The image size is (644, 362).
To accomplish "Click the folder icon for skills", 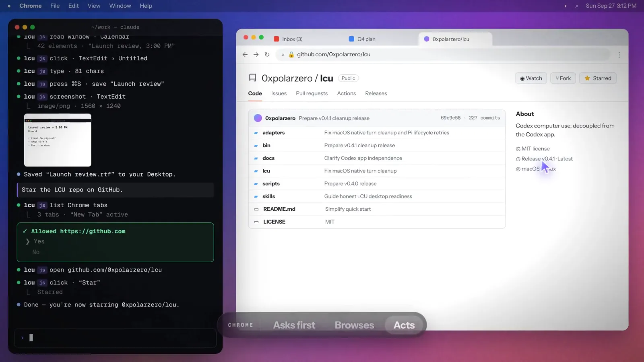I will 256,197.
